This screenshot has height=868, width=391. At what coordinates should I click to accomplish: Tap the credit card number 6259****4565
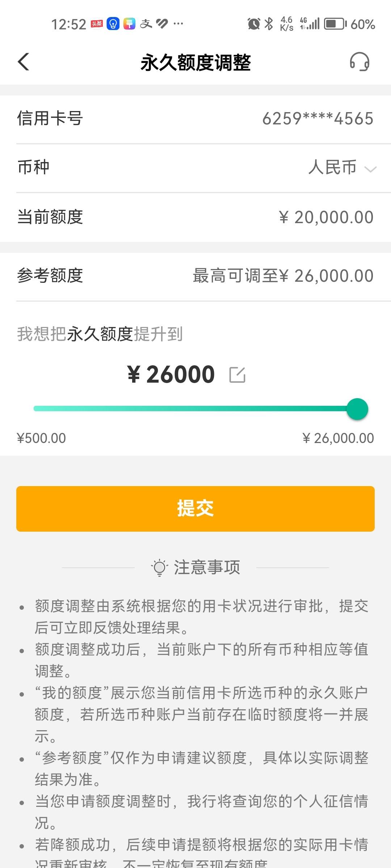(318, 119)
